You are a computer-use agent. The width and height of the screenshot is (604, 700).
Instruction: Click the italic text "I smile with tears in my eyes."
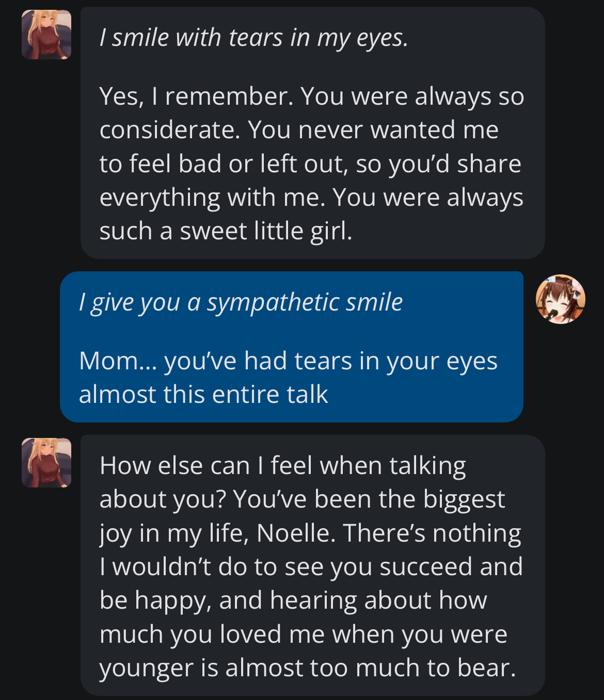pyautogui.click(x=253, y=38)
